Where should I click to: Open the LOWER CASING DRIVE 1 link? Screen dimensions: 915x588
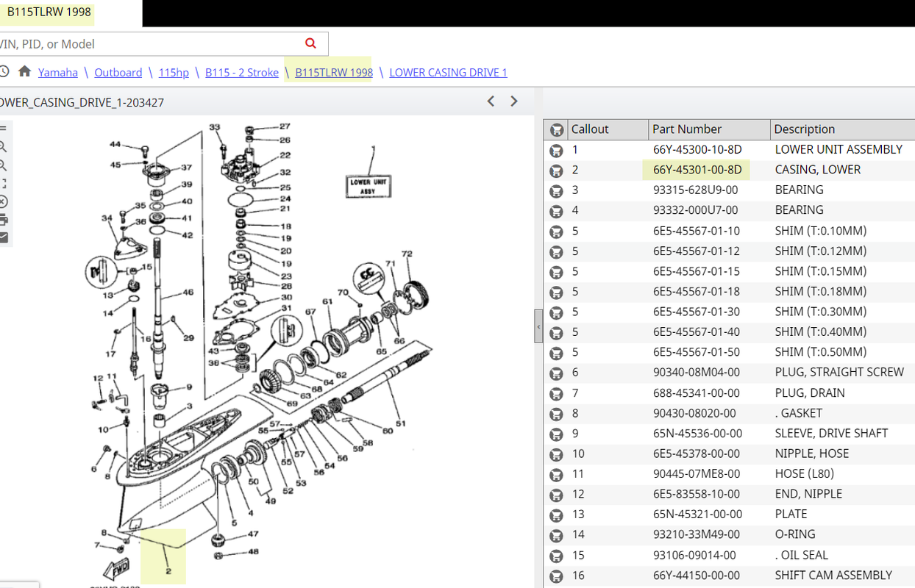coord(448,72)
